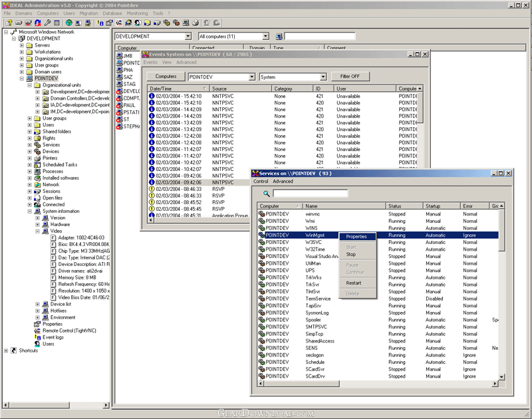
Task: Click the Services icon in the tree
Action: (x=38, y=145)
